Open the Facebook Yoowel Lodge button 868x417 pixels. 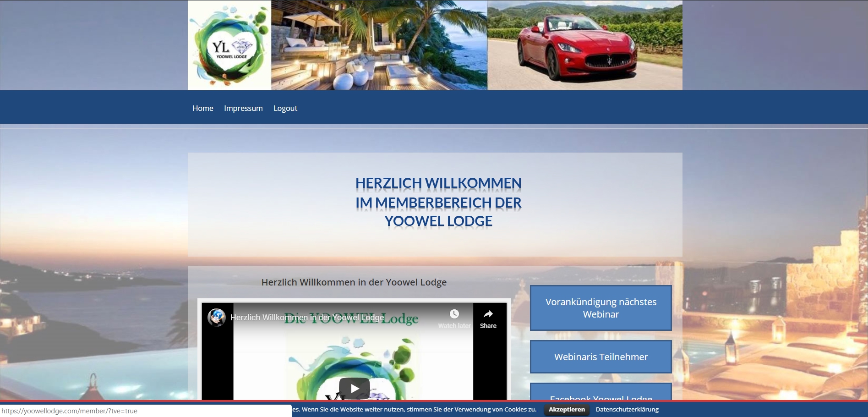(x=601, y=392)
